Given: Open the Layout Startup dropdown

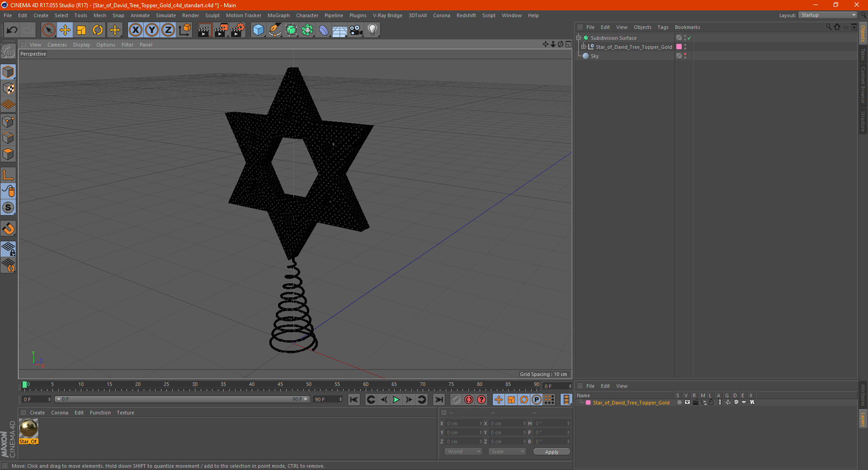Looking at the screenshot, I should tap(827, 15).
